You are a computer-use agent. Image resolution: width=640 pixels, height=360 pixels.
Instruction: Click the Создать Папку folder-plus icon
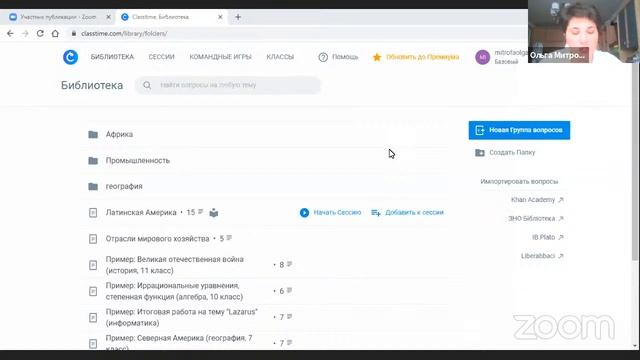(480, 153)
